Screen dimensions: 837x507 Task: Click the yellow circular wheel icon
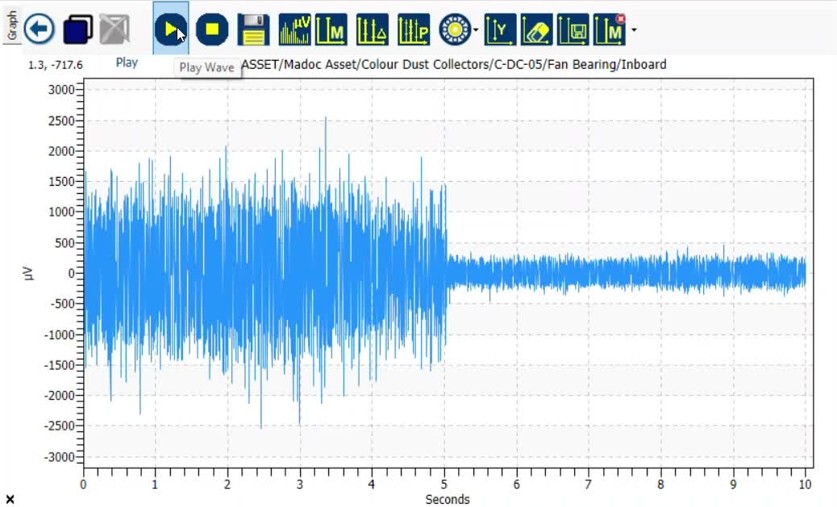coord(454,30)
